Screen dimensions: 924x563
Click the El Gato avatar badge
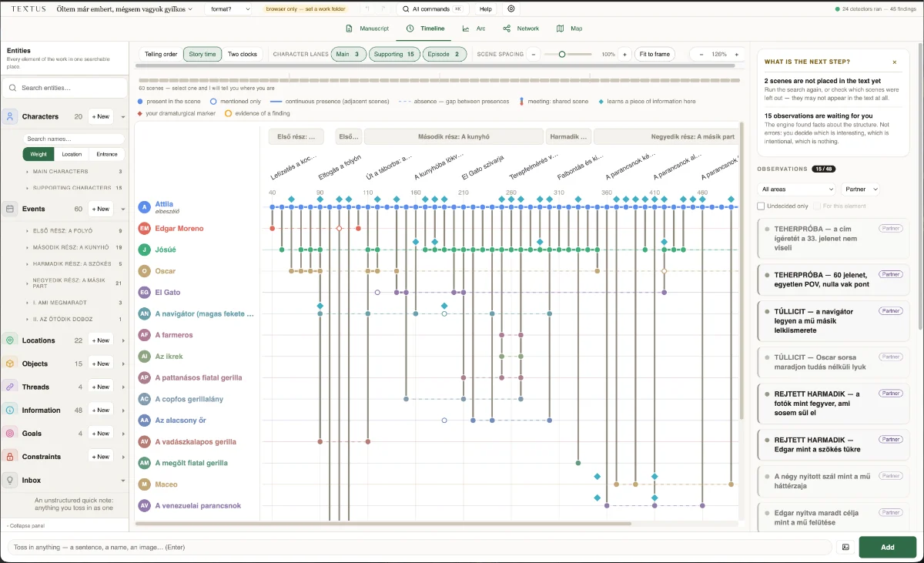point(144,293)
